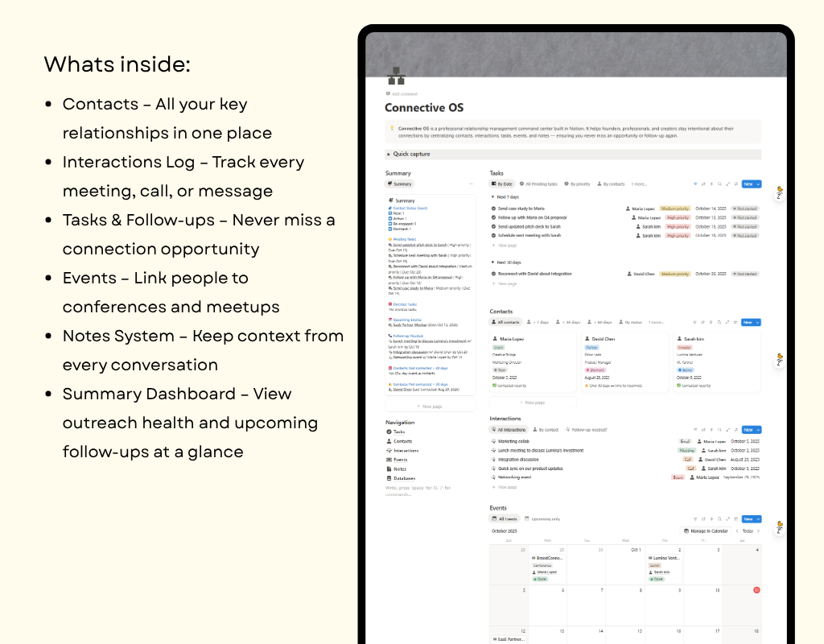This screenshot has width=824, height=644.
Task: Check off 'Schedule next meeting with Sarah' task
Action: 493,236
